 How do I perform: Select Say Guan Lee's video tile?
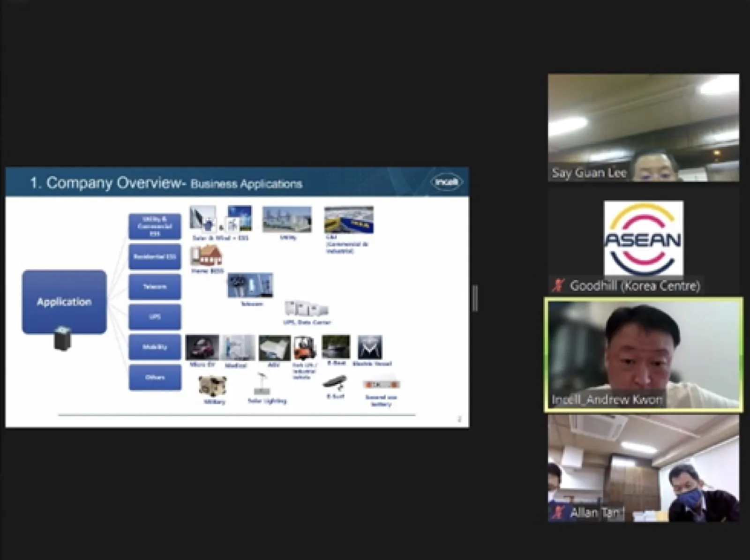(643, 127)
